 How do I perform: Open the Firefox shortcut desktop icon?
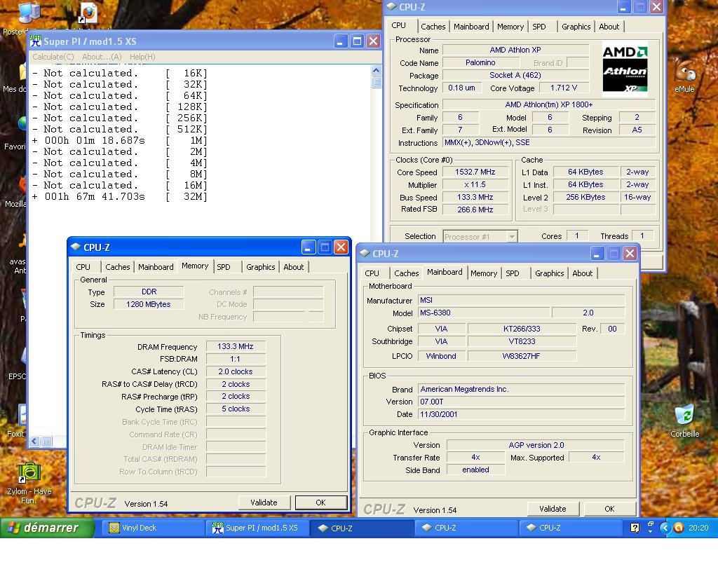click(x=88, y=13)
